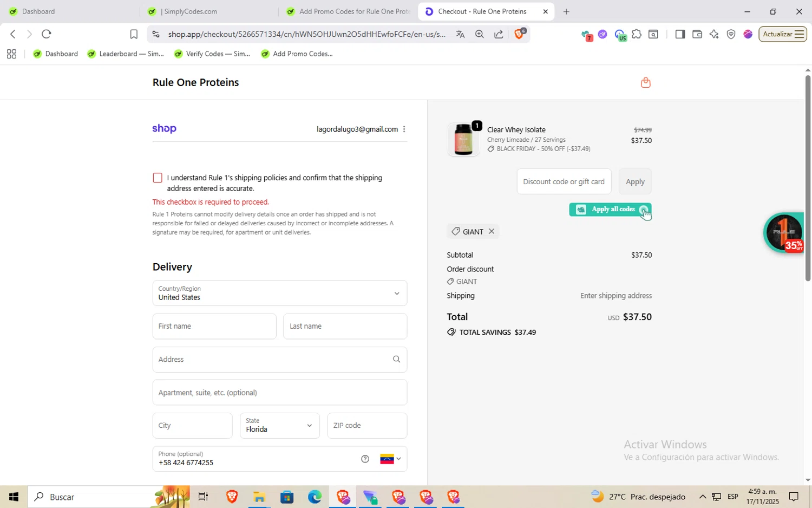Click the Brave Shields lion icon
This screenshot has height=508, width=812.
(x=519, y=34)
